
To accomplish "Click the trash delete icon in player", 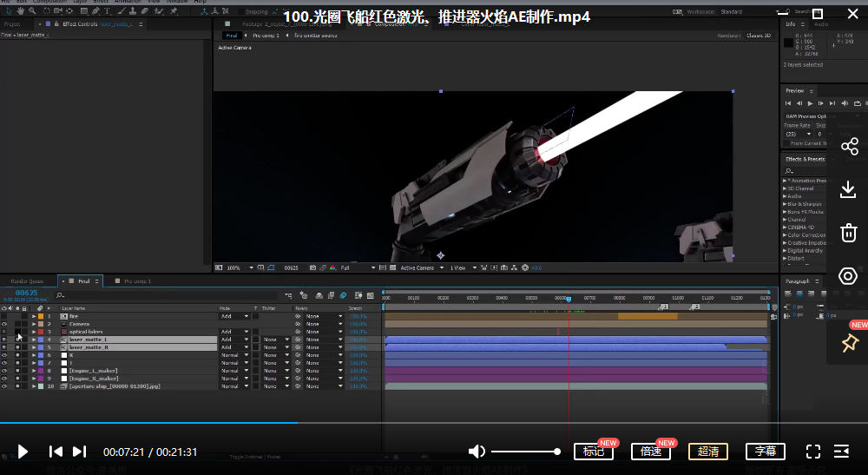I will (849, 233).
